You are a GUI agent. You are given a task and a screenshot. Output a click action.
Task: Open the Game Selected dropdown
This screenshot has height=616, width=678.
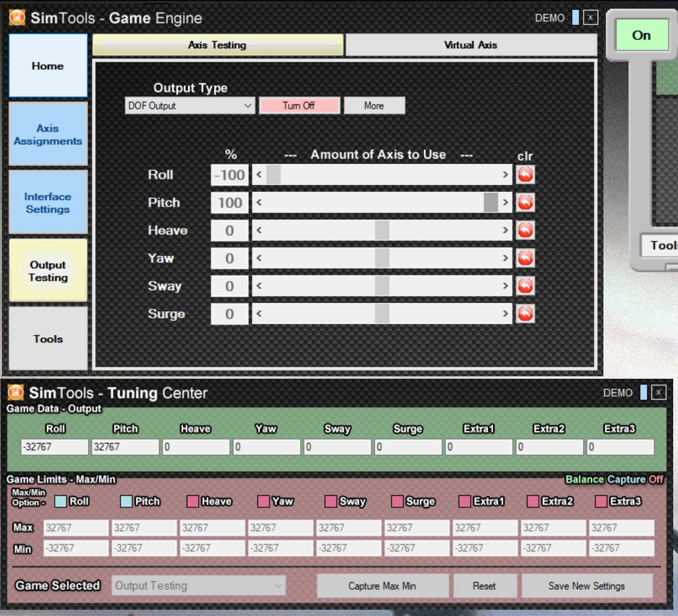199,586
